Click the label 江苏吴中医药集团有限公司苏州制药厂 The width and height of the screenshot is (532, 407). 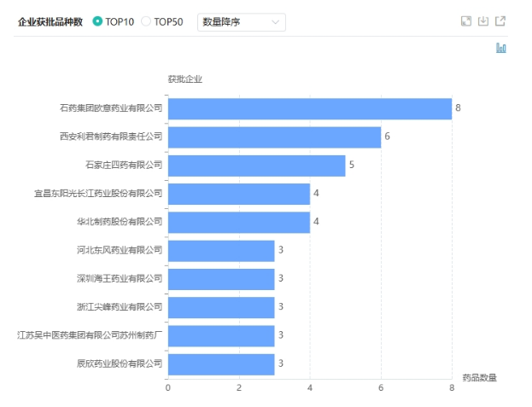pyautogui.click(x=90, y=335)
